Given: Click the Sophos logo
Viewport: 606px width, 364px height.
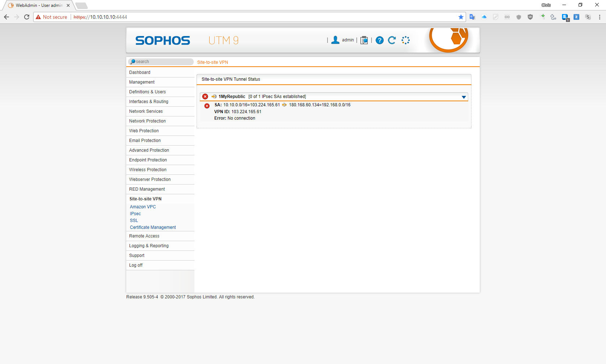Looking at the screenshot, I should click(x=163, y=40).
